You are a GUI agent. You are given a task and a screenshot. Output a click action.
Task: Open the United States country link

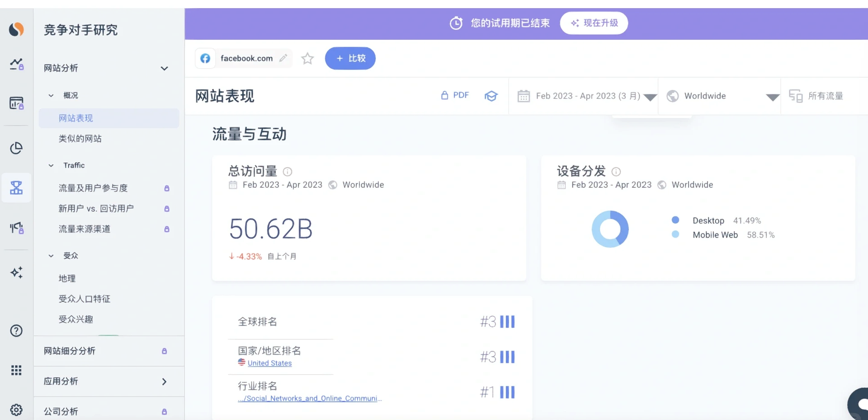269,363
